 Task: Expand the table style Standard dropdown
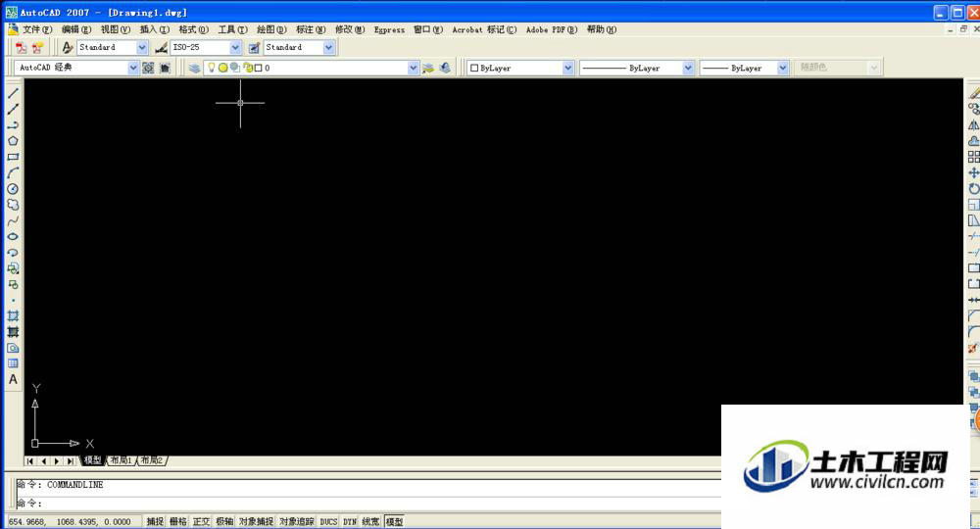(x=328, y=47)
